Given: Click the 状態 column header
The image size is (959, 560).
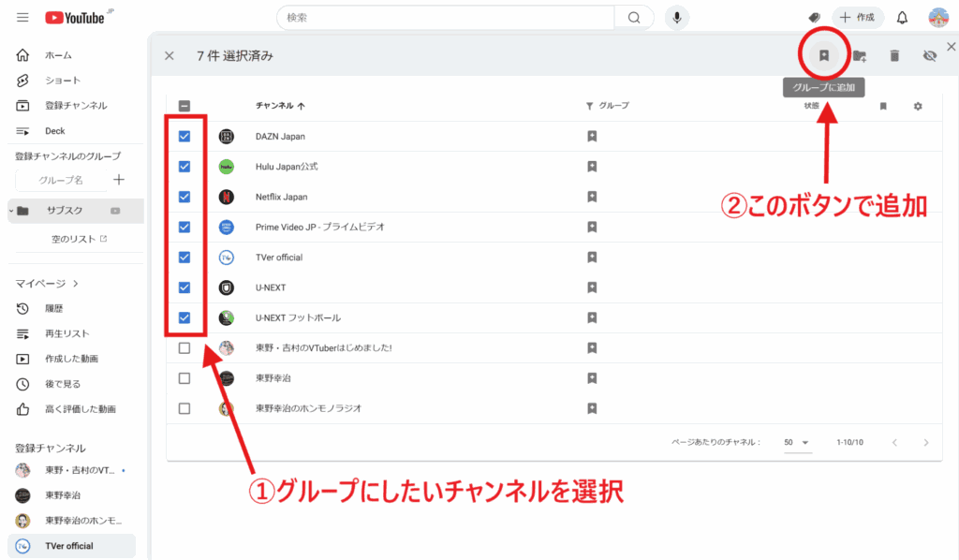Looking at the screenshot, I should [811, 106].
